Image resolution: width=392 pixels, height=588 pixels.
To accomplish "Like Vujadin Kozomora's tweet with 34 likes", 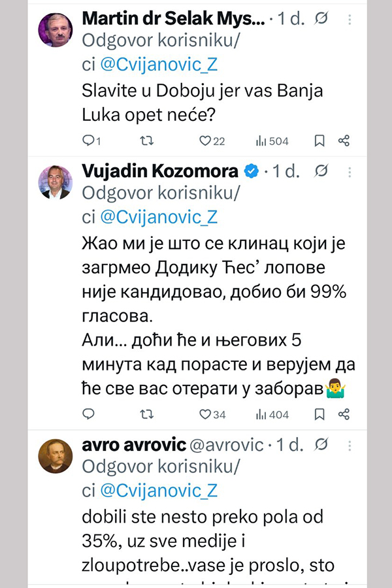I will [x=206, y=414].
